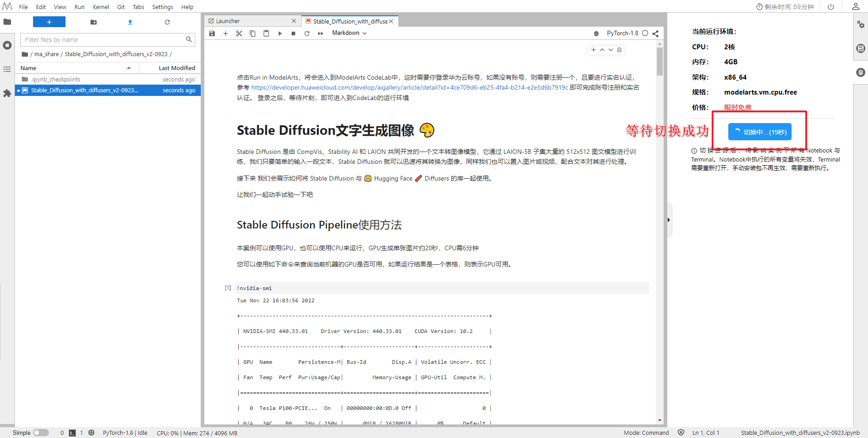Click the PyTorch-1.8 kernel name
This screenshot has width=868, height=438.
tap(623, 33)
